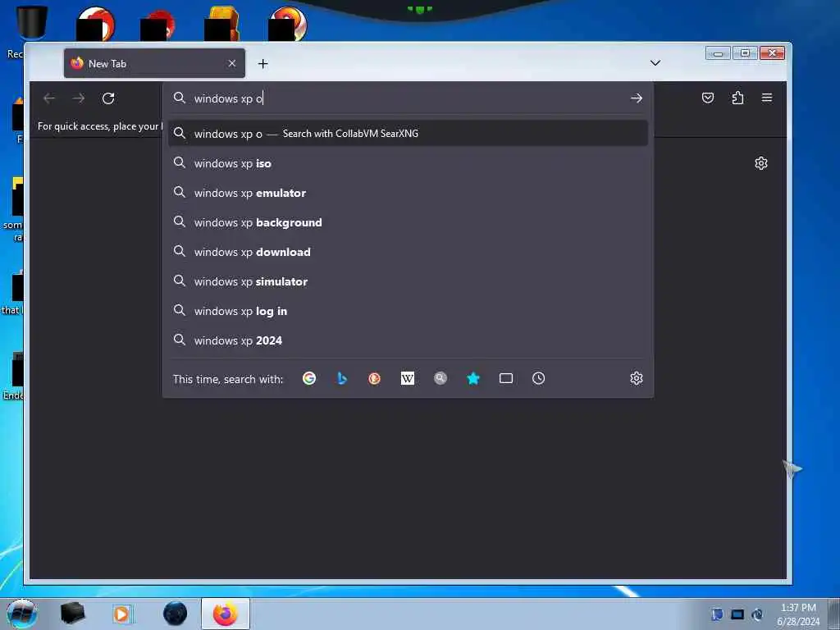Search open tabs using the tabs icon
Viewport: 840px width, 630px height.
pos(505,378)
